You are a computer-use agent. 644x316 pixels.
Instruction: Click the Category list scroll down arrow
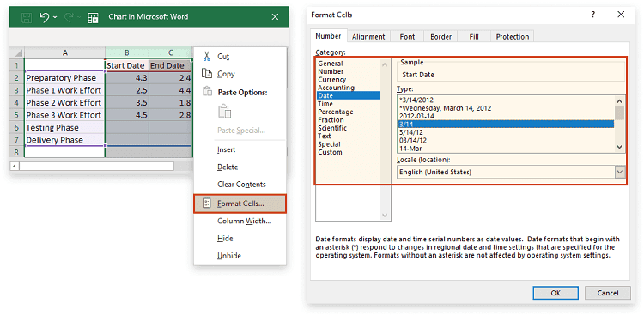(x=385, y=216)
